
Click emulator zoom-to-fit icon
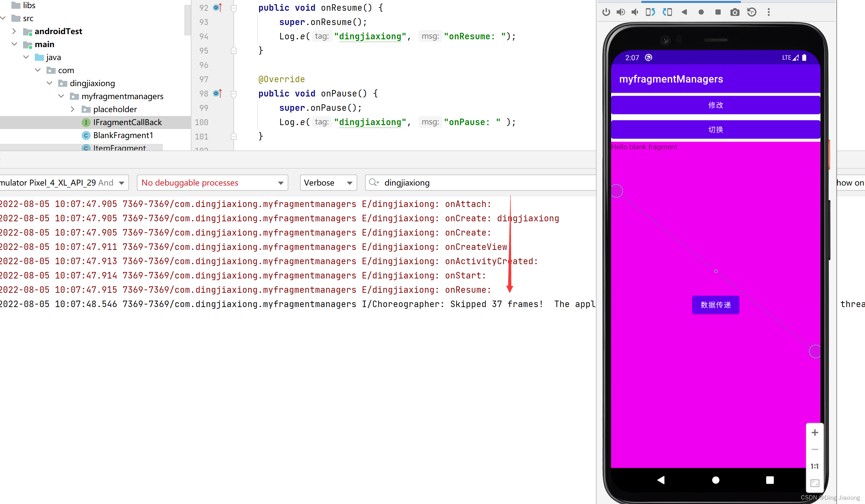click(x=815, y=483)
